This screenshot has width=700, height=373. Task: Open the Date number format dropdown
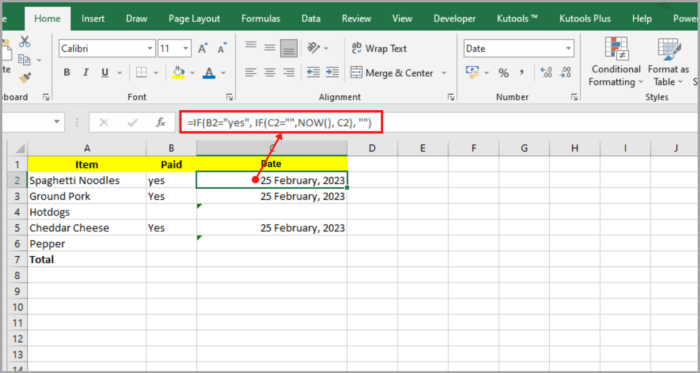[518, 49]
